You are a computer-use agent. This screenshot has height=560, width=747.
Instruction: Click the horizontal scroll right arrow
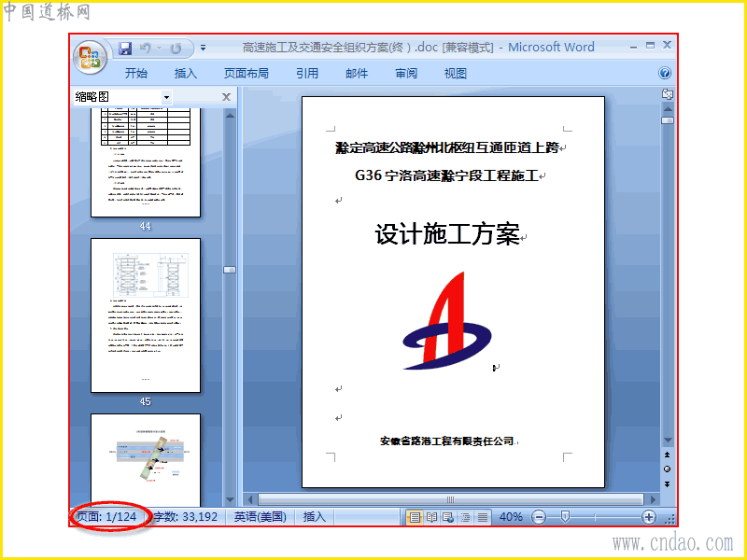click(x=653, y=500)
